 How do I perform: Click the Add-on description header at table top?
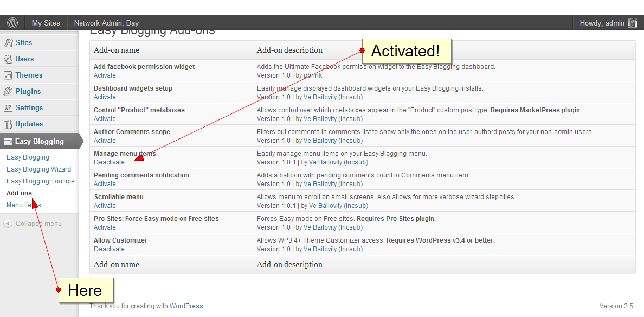click(x=289, y=50)
